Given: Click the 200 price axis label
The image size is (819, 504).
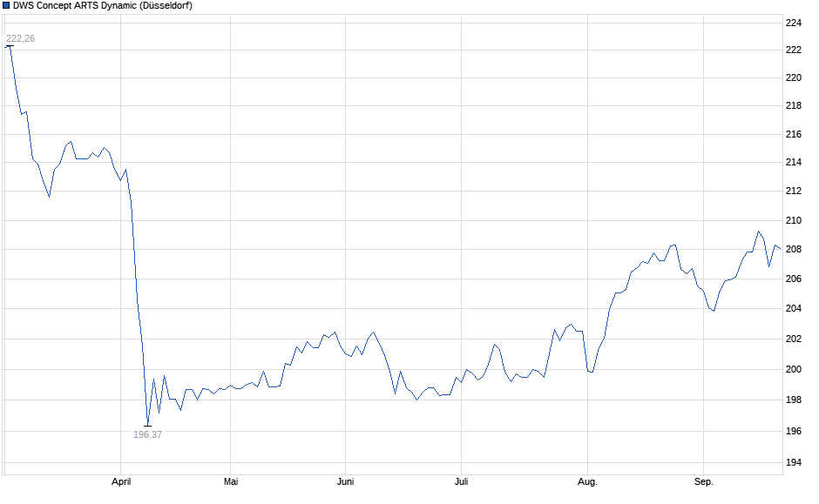Looking at the screenshot, I should click(794, 369).
